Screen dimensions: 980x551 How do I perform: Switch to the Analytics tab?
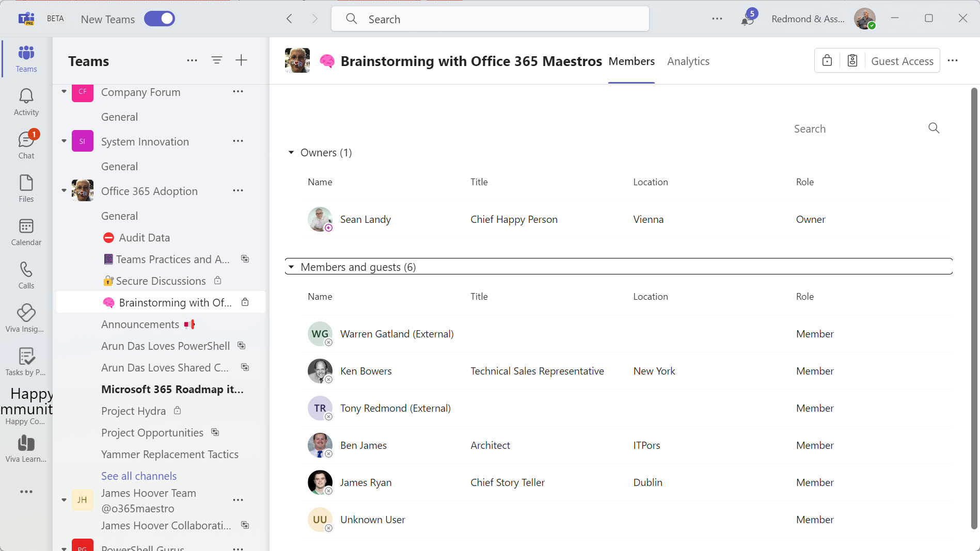(x=688, y=61)
